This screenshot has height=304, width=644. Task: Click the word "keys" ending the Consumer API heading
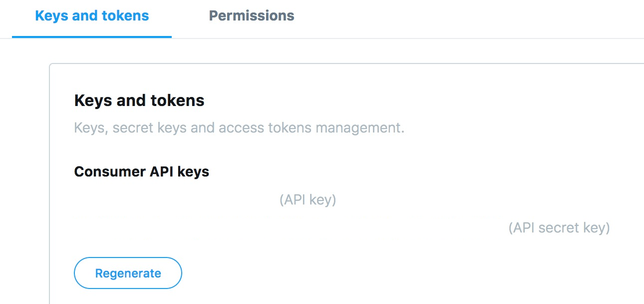(x=194, y=172)
